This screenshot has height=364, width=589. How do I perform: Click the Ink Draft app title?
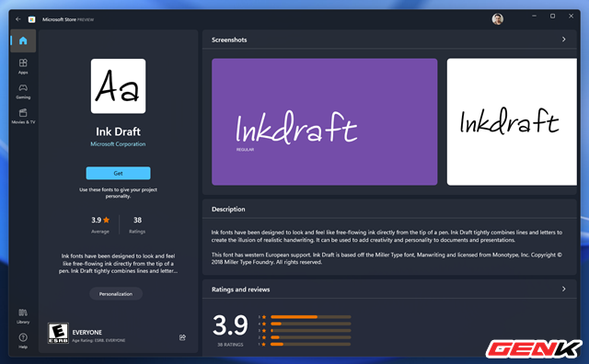point(118,131)
